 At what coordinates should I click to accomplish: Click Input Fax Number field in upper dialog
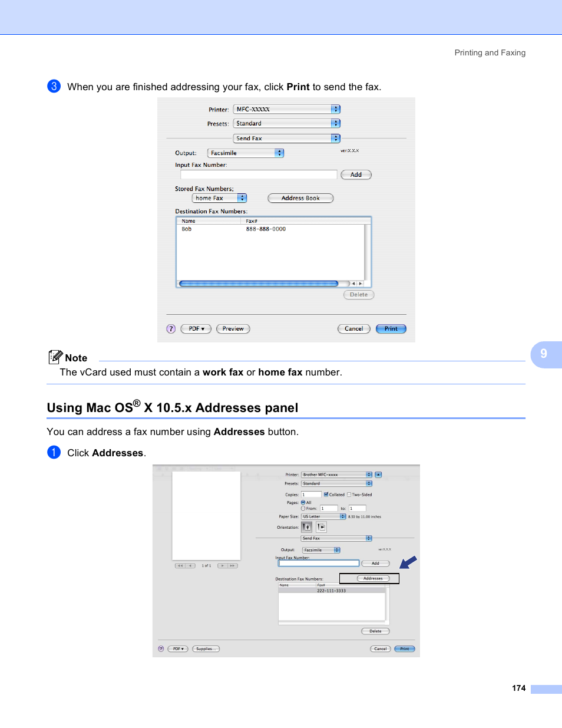click(259, 174)
